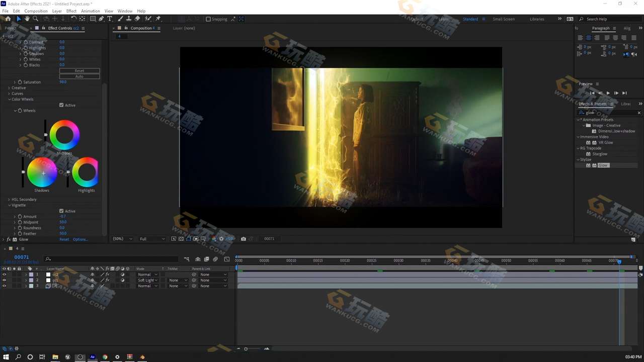The width and height of the screenshot is (644, 362).
Task: Open blending Mode dropdown for layer 1
Action: coord(148,275)
